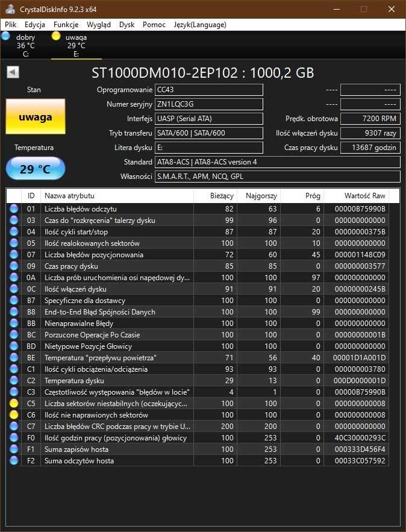Click the ID column header

[x=31, y=196]
